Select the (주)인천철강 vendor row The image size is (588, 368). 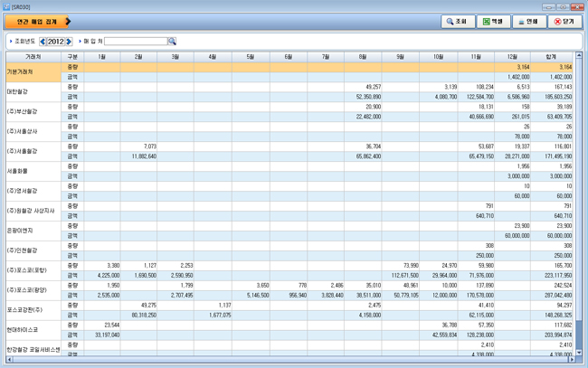tap(33, 250)
